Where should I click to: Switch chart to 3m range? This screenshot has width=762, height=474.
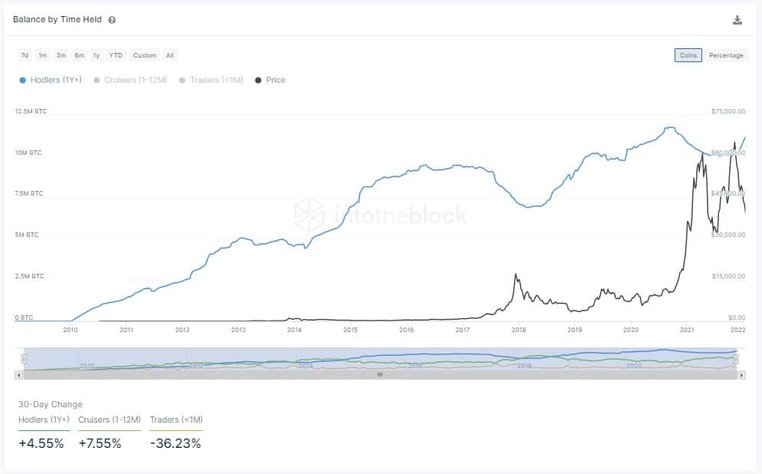[61, 56]
